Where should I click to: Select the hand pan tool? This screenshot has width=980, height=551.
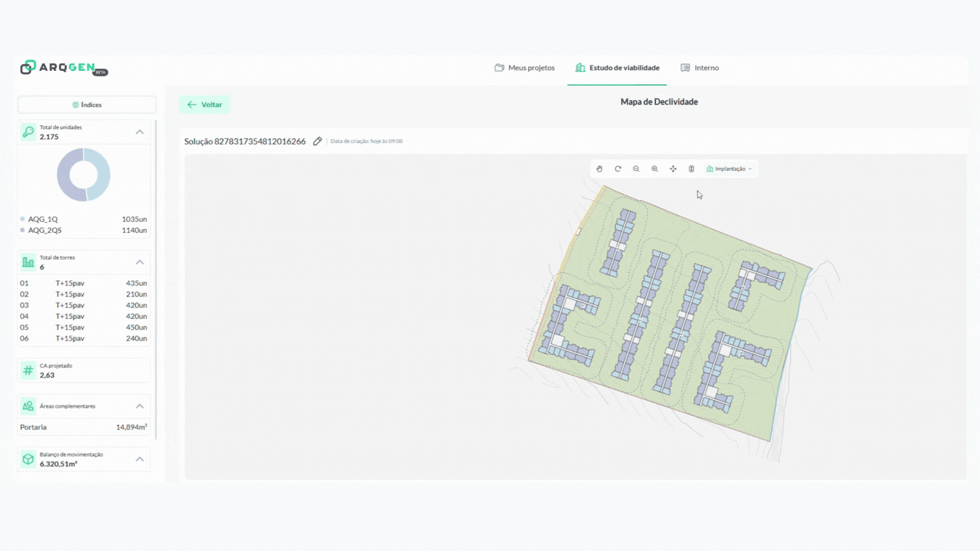click(599, 169)
